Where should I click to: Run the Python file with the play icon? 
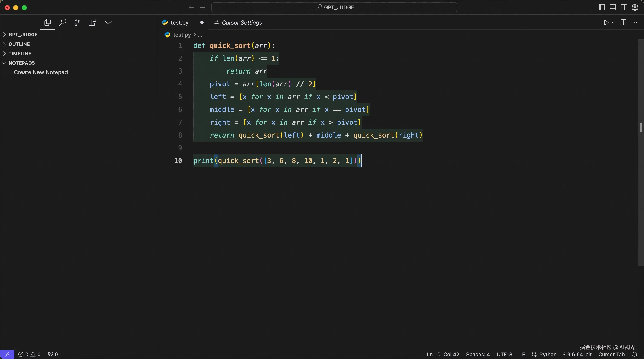click(606, 23)
